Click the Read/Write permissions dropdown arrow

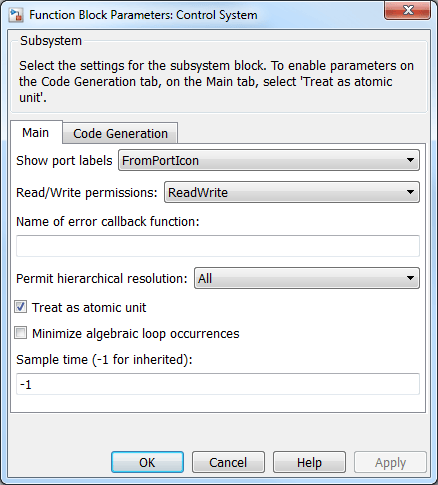410,192
